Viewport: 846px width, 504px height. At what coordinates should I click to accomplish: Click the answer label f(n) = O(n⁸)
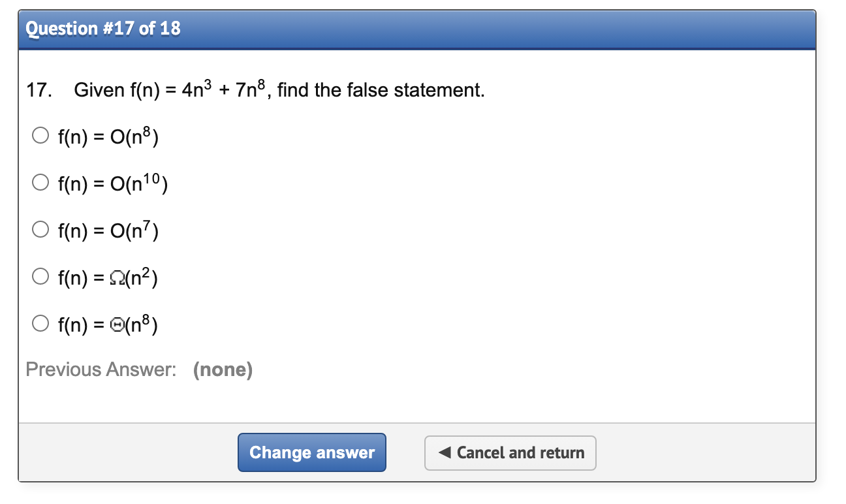(x=108, y=136)
